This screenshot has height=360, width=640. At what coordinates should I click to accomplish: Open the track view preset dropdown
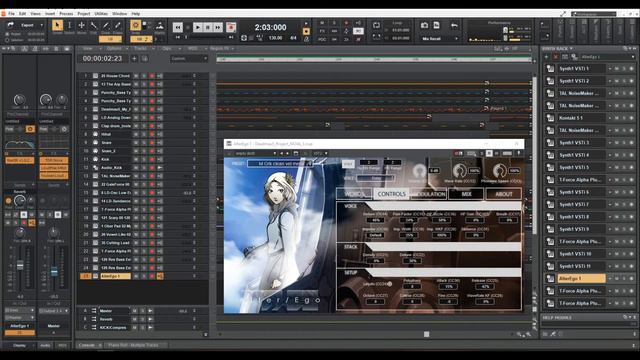click(189, 59)
